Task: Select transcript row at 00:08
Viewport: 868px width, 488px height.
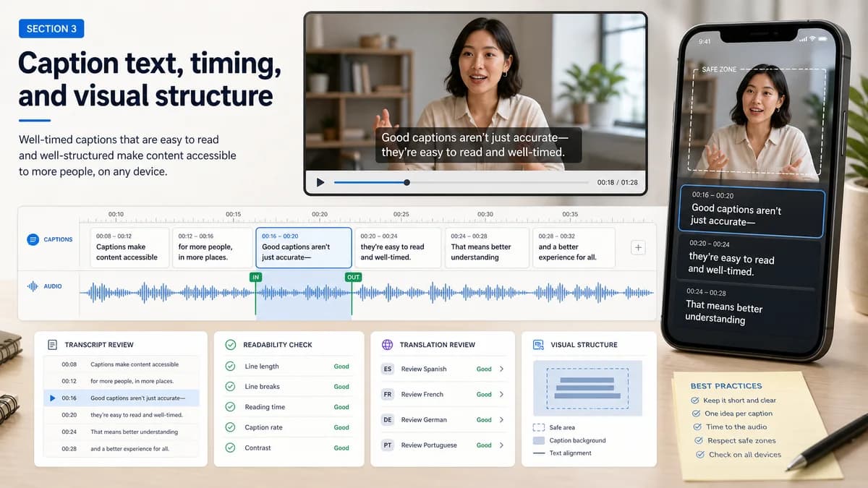Action: pyautogui.click(x=121, y=364)
